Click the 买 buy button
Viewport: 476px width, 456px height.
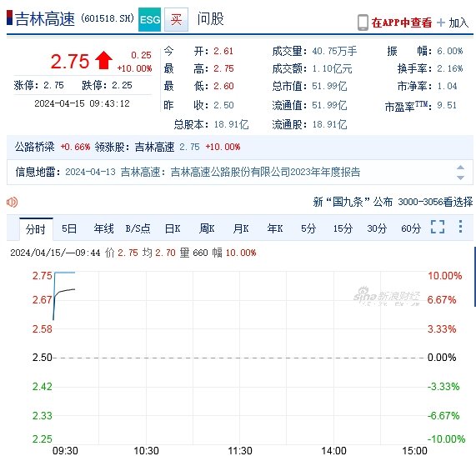(176, 20)
